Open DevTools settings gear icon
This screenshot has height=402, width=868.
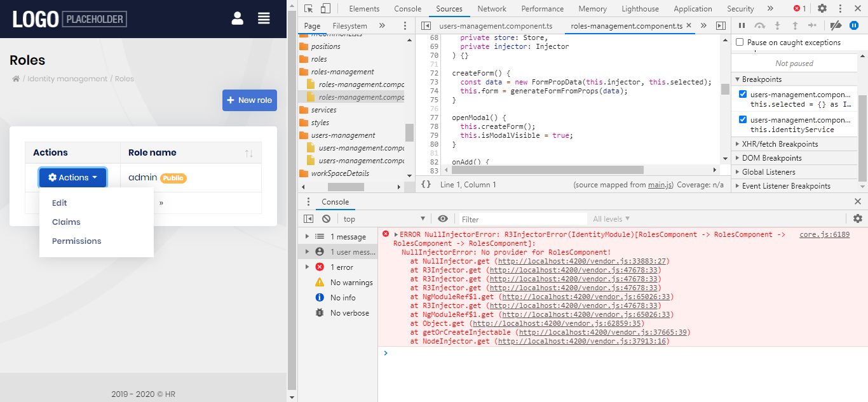[x=822, y=8]
